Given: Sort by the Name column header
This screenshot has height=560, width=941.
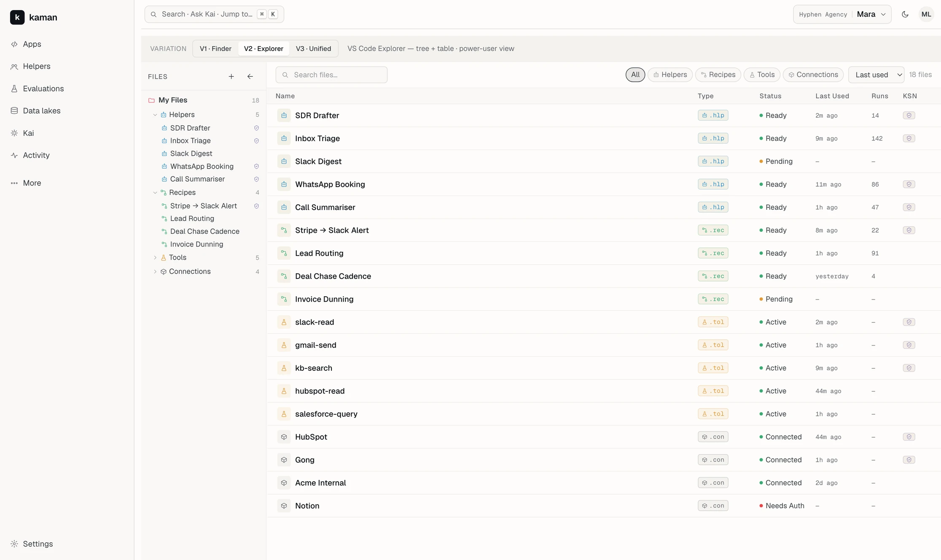Looking at the screenshot, I should 285,96.
